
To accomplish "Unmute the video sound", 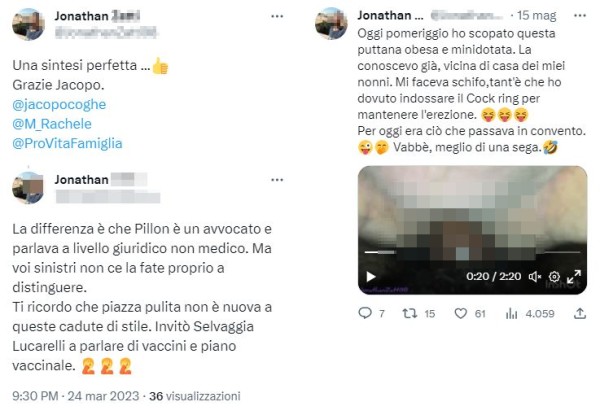I will pos(535,276).
